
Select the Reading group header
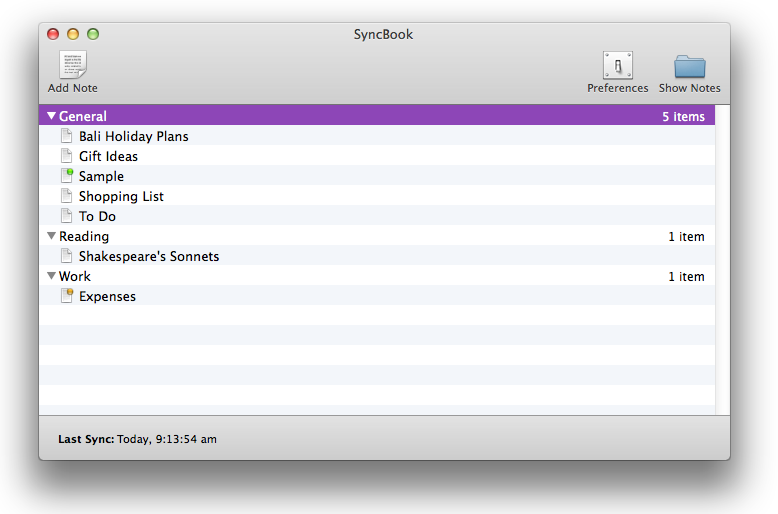(377, 236)
